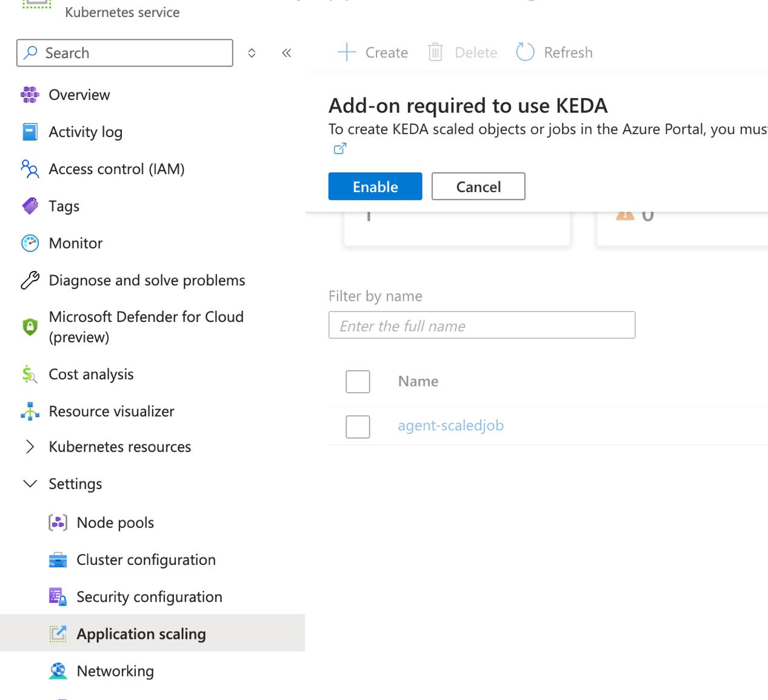Collapse the sidebar with double chevron
The image size is (768, 700).
tap(287, 53)
